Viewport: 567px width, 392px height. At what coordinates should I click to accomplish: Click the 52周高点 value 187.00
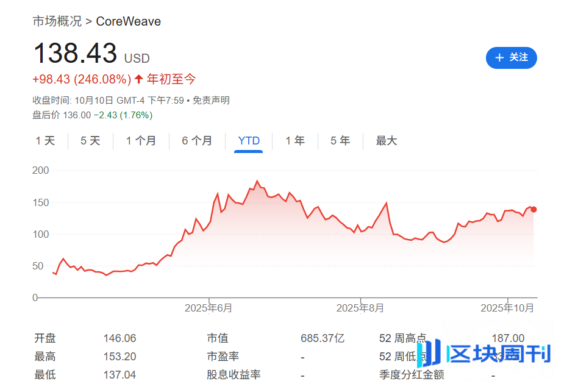[x=507, y=338]
